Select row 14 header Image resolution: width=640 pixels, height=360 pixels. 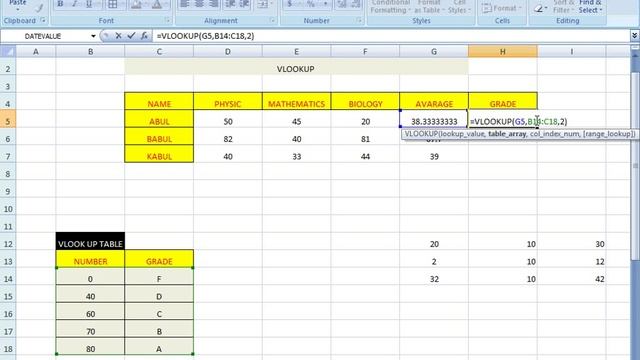click(8, 279)
